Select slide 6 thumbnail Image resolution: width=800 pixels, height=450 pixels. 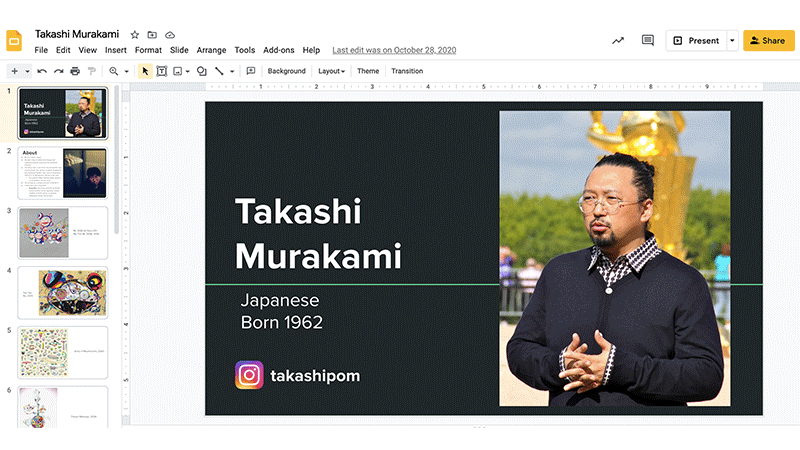tap(63, 407)
